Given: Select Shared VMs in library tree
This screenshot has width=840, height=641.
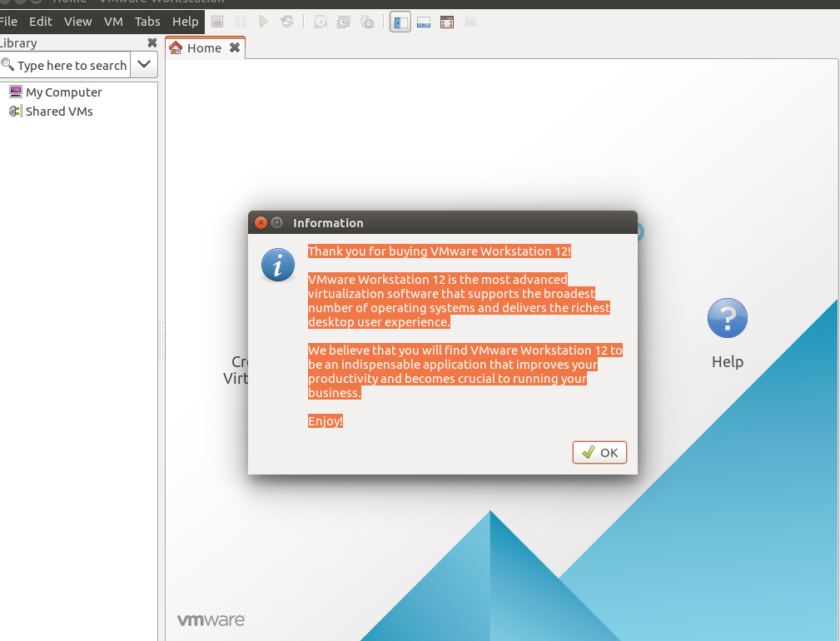Looking at the screenshot, I should coord(51,112).
